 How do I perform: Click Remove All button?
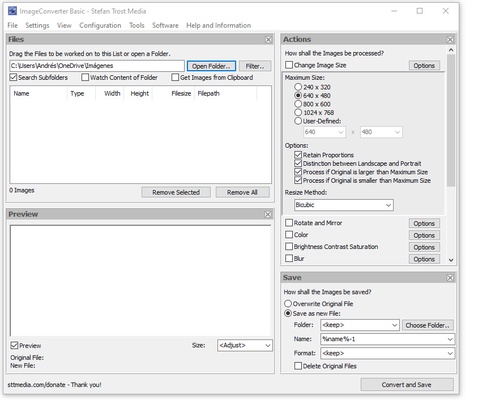[x=242, y=192]
